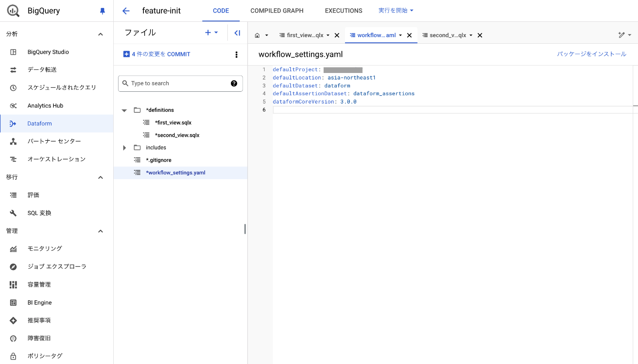Click the モニタリング chart icon
Image resolution: width=638 pixels, height=364 pixels.
(x=13, y=249)
